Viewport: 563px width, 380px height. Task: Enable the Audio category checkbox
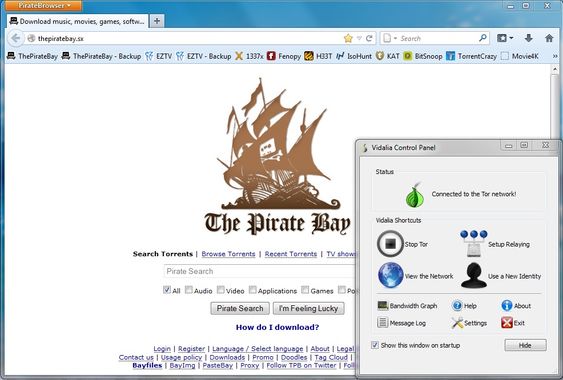[x=189, y=290]
